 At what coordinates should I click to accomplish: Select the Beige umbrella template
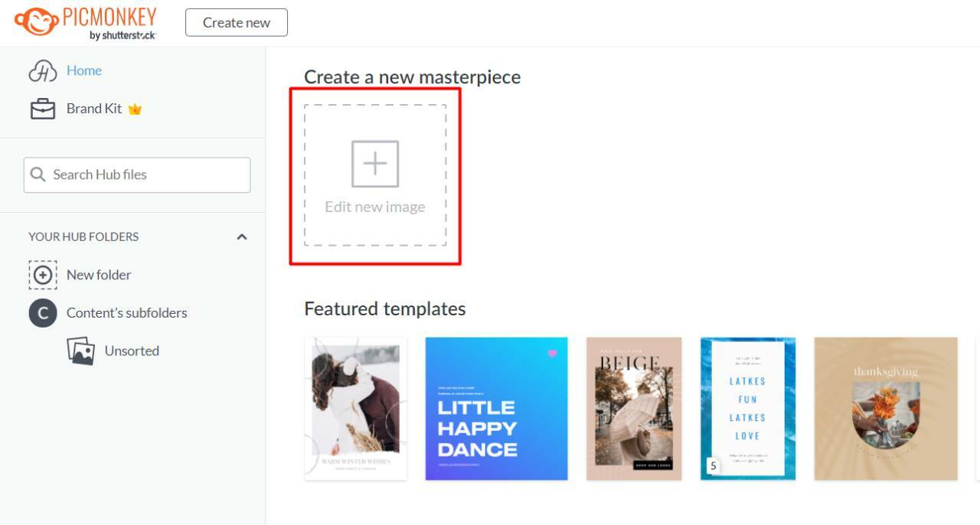[634, 409]
